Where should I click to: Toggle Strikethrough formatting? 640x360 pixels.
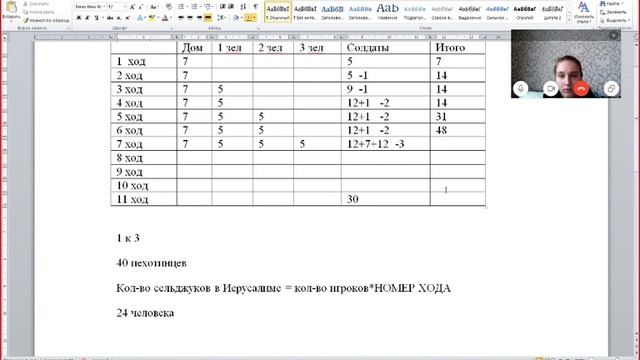tap(109, 18)
